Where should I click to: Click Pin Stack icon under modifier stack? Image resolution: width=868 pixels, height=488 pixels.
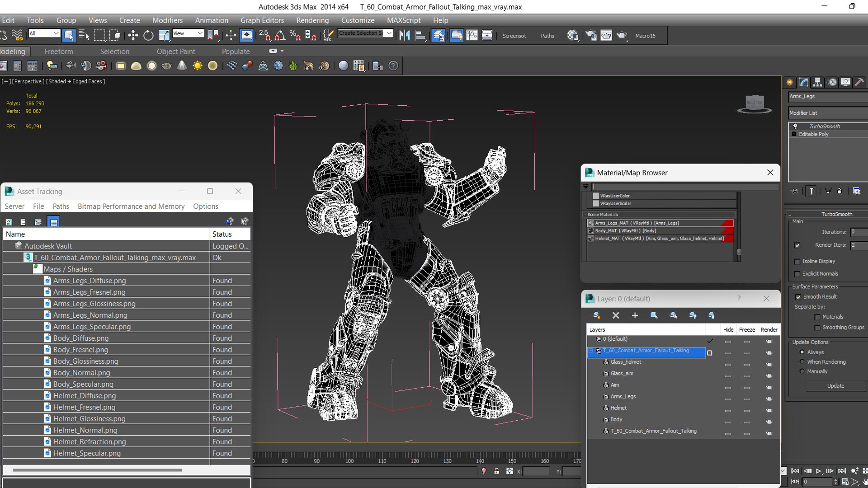pos(795,191)
